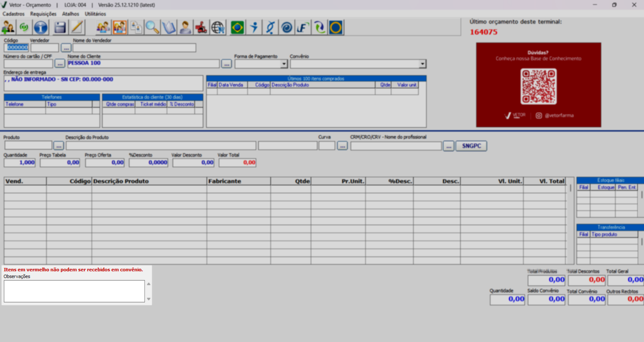
Task: Click the duplicate documents toolbar icon
Action: coord(136,27)
